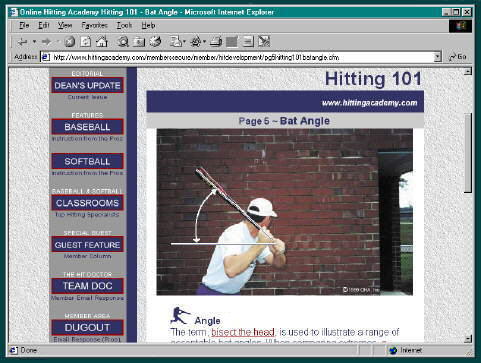Click the 'Hitting 101' title text
481x363 pixels.
pos(373,79)
